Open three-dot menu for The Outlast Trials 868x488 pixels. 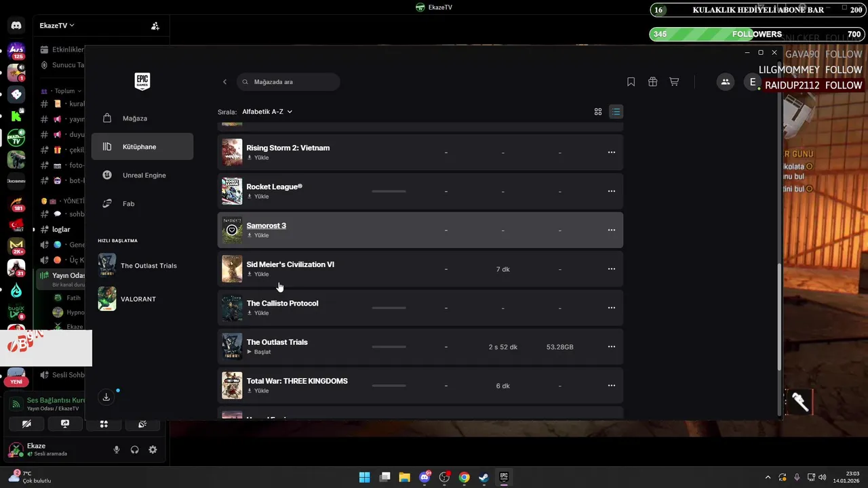coord(612,346)
